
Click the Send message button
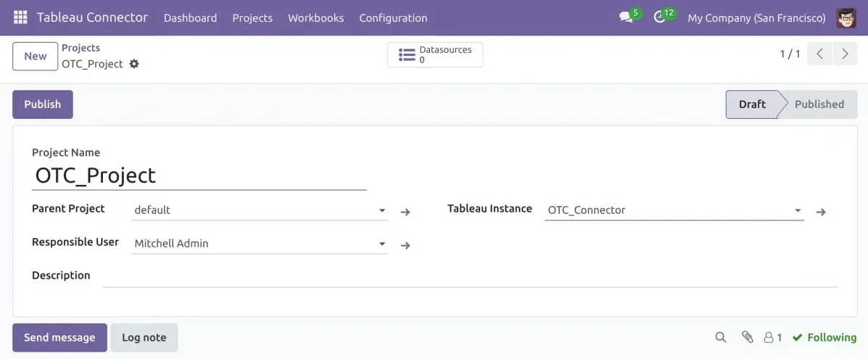[x=59, y=337]
